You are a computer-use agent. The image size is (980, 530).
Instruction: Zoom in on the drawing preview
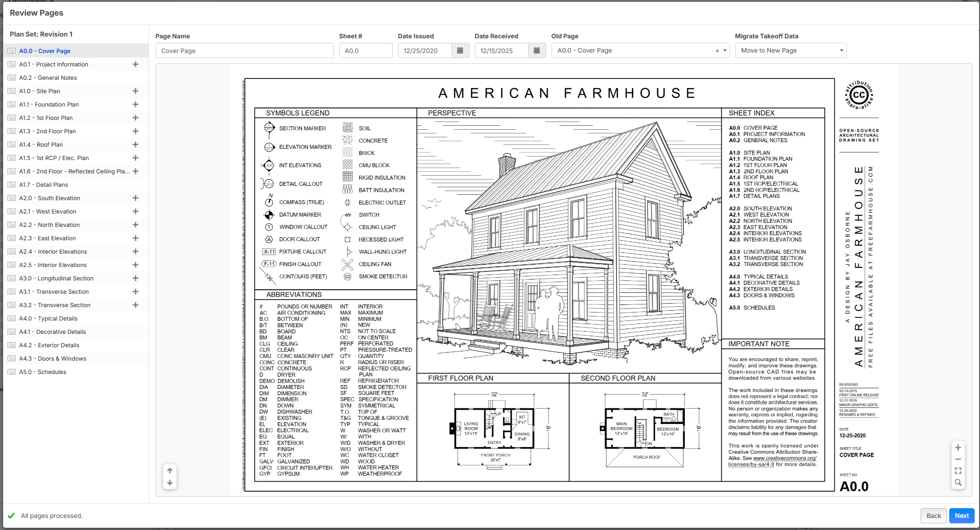(x=958, y=448)
